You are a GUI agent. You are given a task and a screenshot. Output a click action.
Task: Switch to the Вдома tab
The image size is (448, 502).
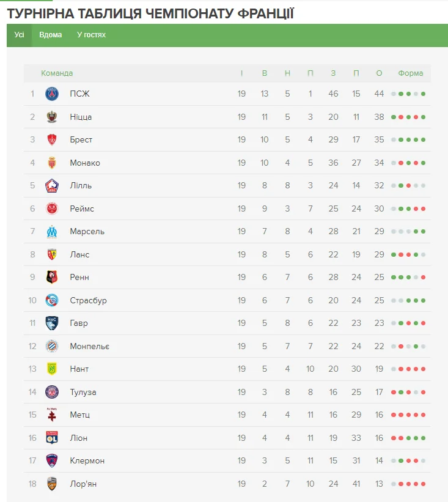[50, 35]
